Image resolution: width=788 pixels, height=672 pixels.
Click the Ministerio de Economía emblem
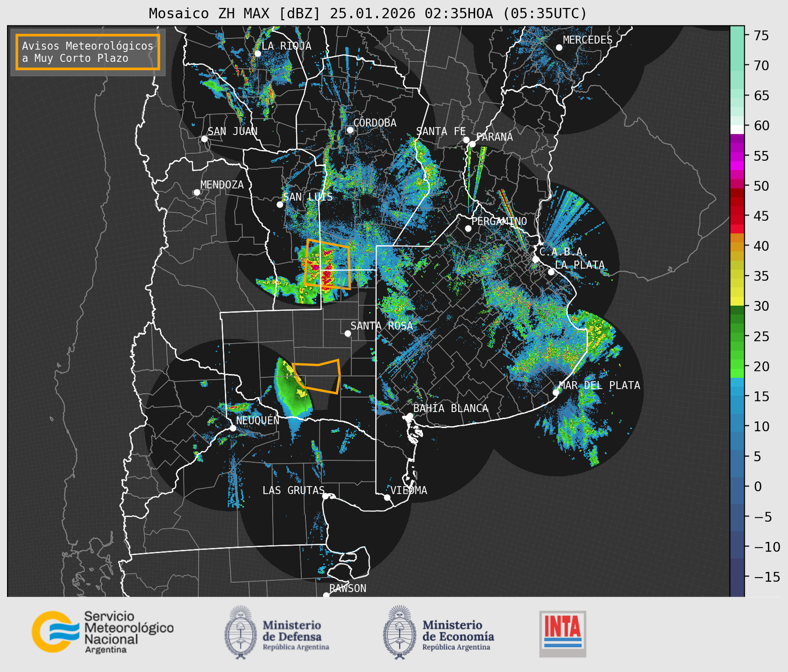tap(399, 632)
